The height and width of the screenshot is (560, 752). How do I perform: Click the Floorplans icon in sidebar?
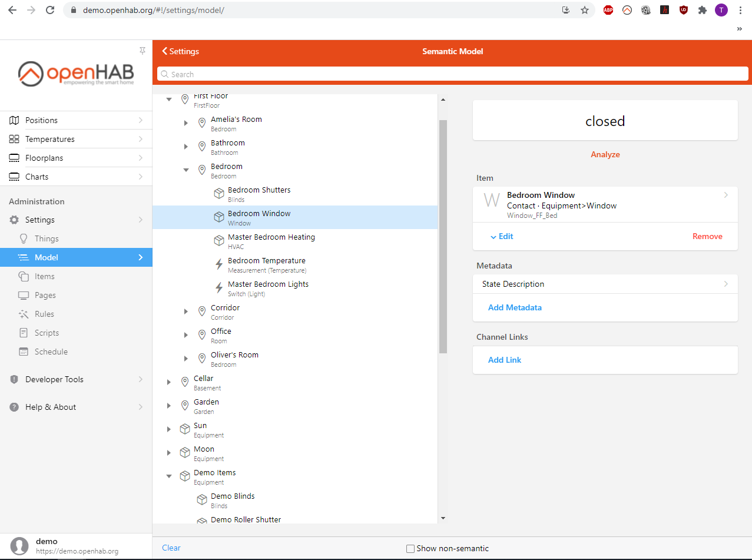point(14,158)
